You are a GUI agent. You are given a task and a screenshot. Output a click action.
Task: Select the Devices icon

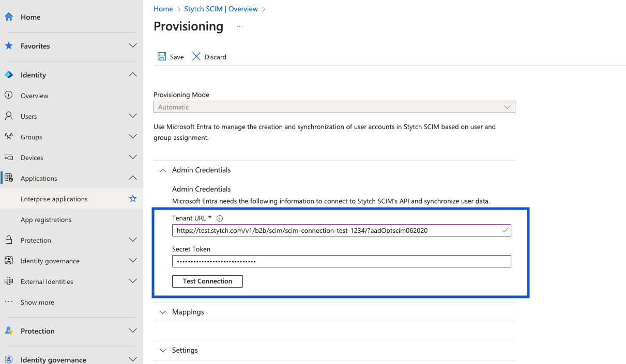8,157
